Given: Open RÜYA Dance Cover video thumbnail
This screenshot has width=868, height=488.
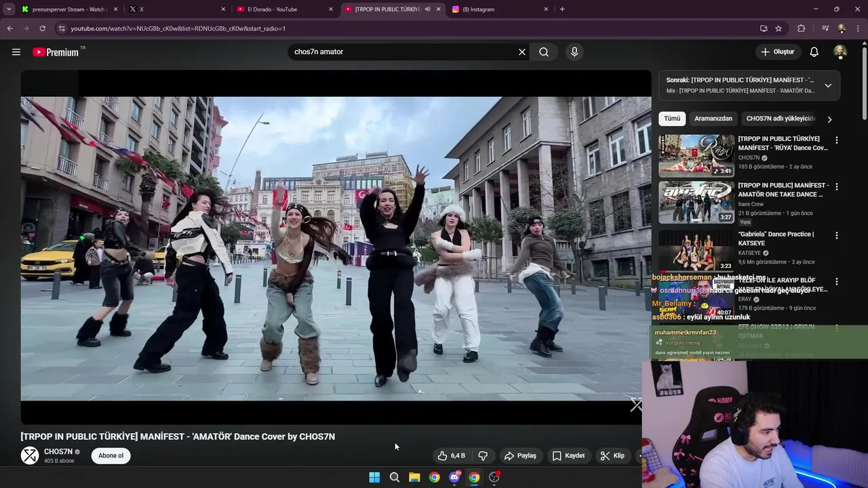Looking at the screenshot, I should point(696,155).
